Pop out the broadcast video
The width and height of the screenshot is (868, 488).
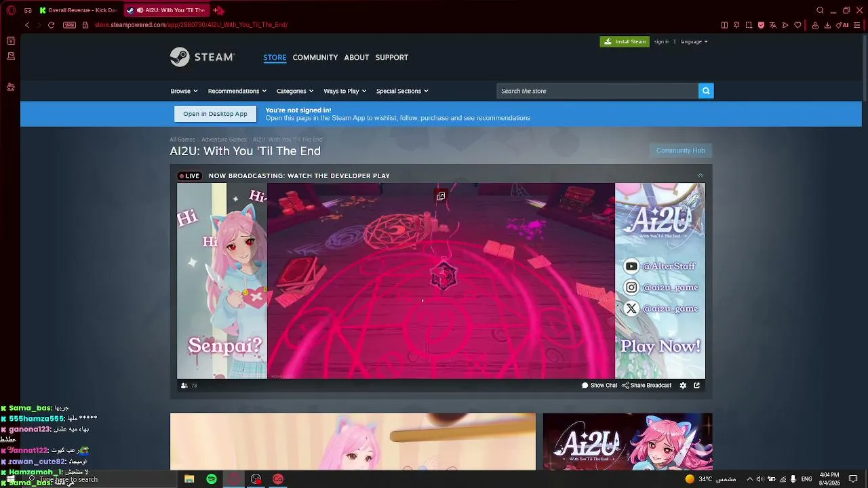click(x=441, y=196)
